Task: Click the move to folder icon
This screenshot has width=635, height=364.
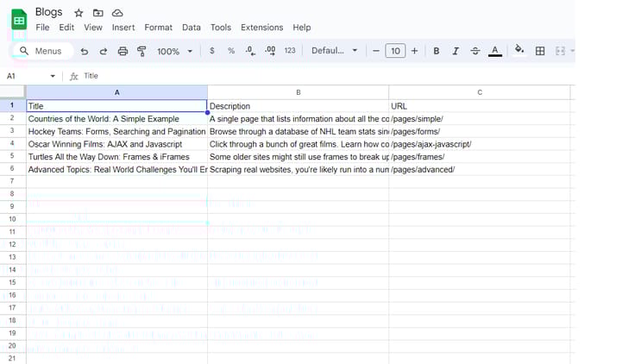Action: pyautogui.click(x=97, y=13)
